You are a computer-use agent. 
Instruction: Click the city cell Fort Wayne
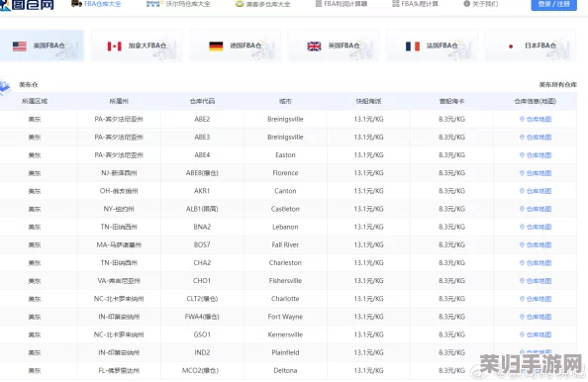(285, 317)
